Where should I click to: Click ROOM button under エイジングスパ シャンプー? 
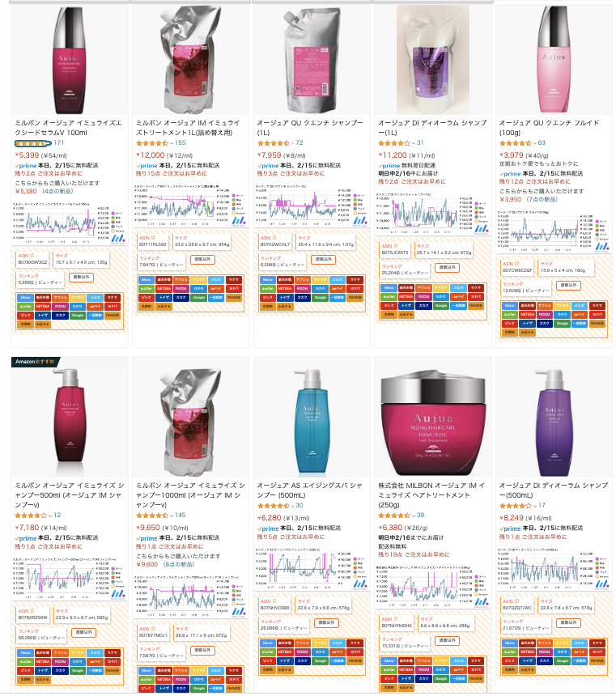(x=303, y=652)
